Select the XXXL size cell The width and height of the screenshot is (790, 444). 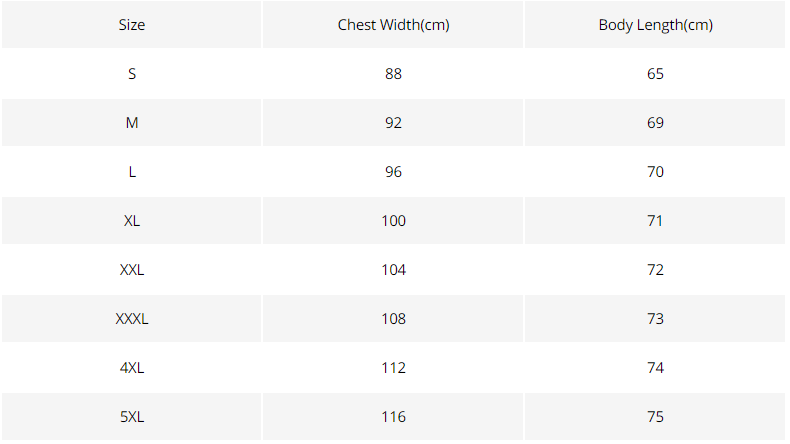tap(131, 319)
